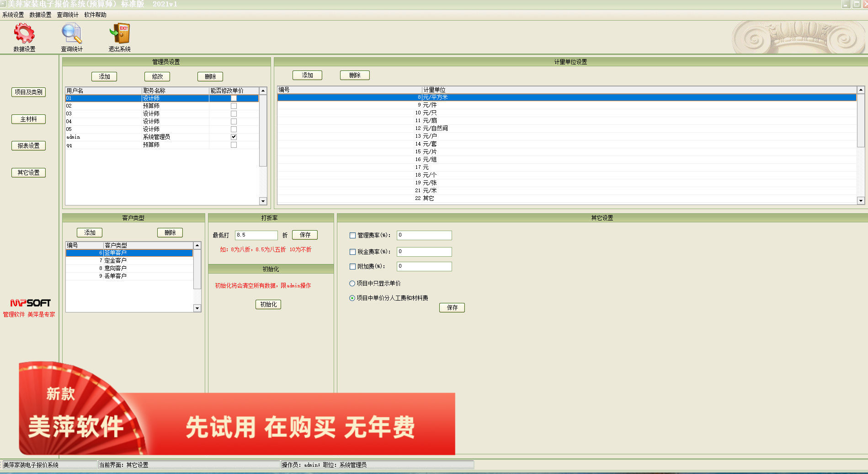
Task: Click 添加 in the 管理员设置 panel
Action: [104, 76]
